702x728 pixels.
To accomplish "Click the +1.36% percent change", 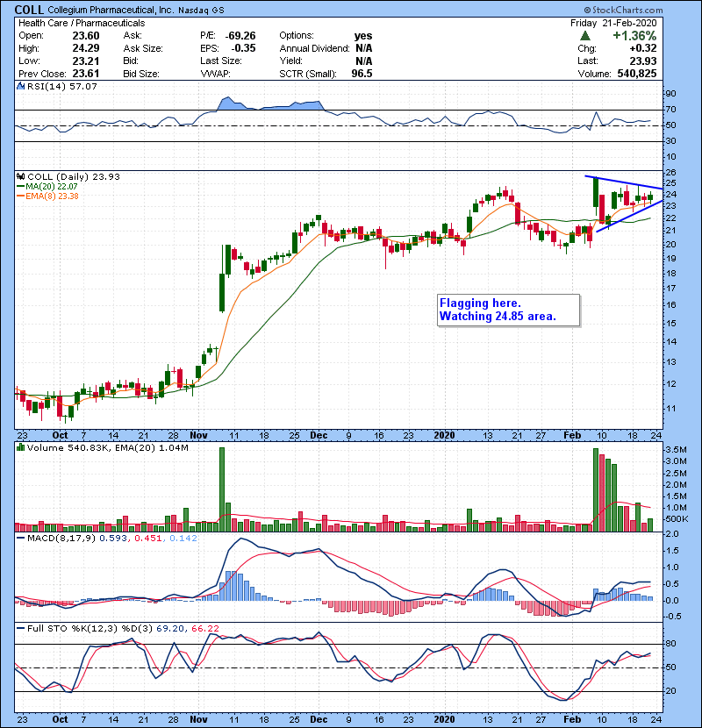I will 634,36.
